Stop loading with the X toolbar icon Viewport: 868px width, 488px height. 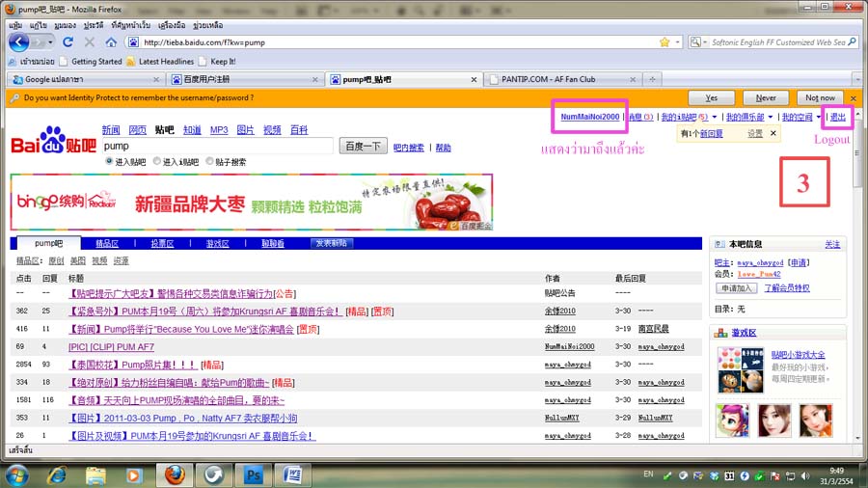tap(89, 42)
